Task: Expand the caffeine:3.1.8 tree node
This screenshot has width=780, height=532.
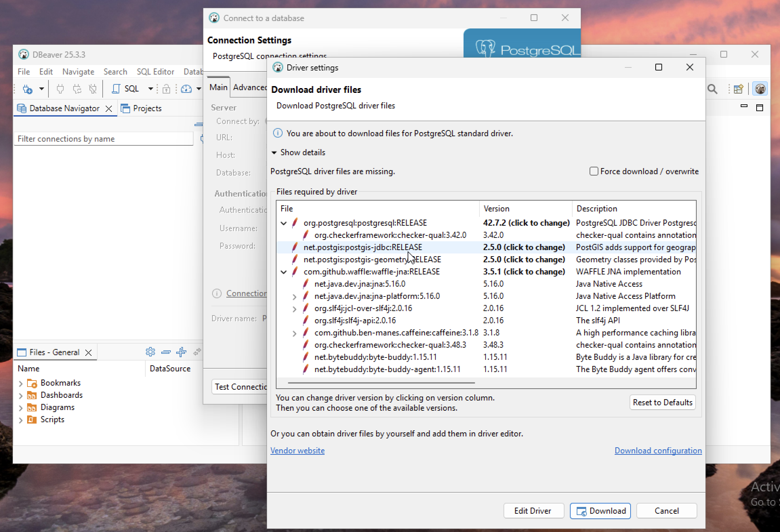Action: click(x=294, y=333)
